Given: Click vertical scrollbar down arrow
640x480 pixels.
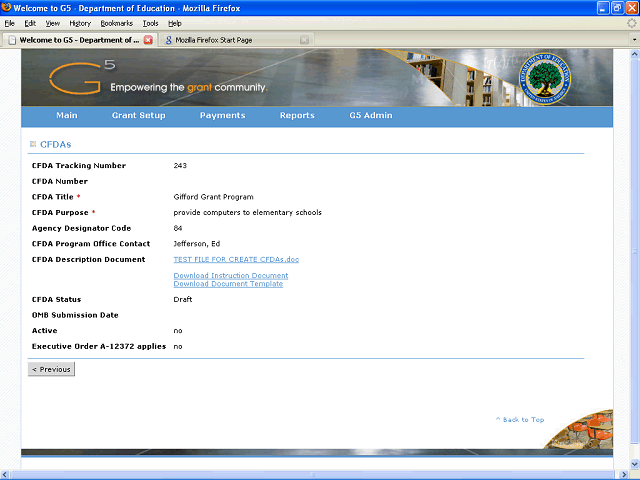Looking at the screenshot, I should coord(635,464).
